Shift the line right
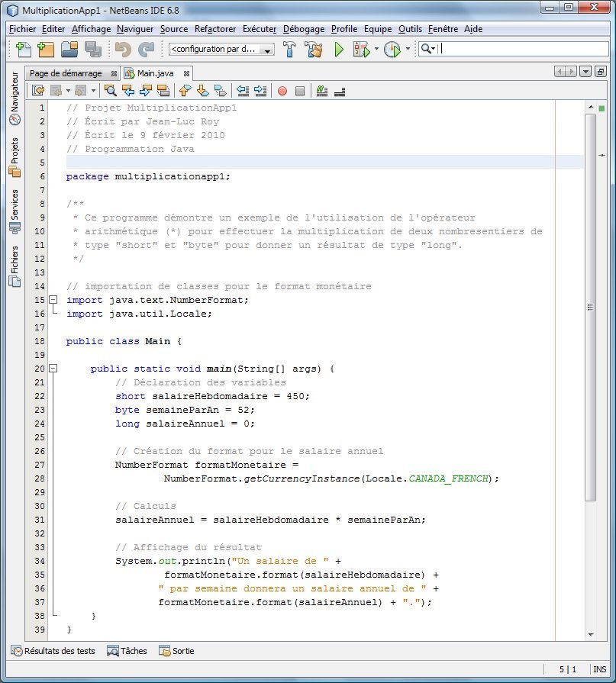The width and height of the screenshot is (616, 683). tap(260, 91)
